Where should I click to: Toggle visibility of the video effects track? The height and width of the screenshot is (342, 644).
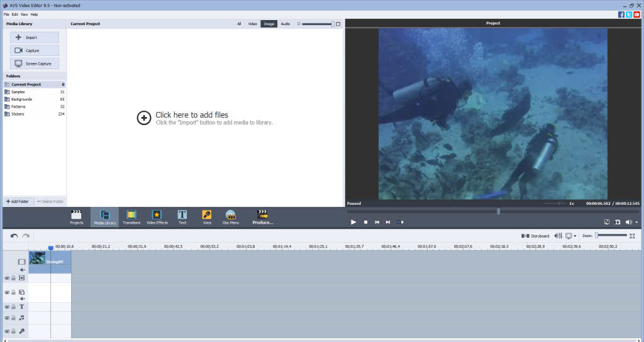[x=7, y=277]
